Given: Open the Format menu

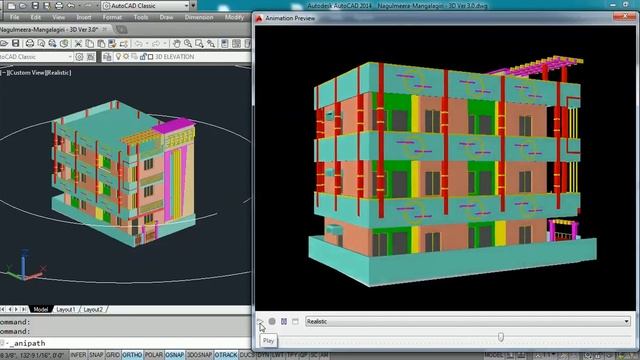Looking at the screenshot, I should [x=112, y=17].
